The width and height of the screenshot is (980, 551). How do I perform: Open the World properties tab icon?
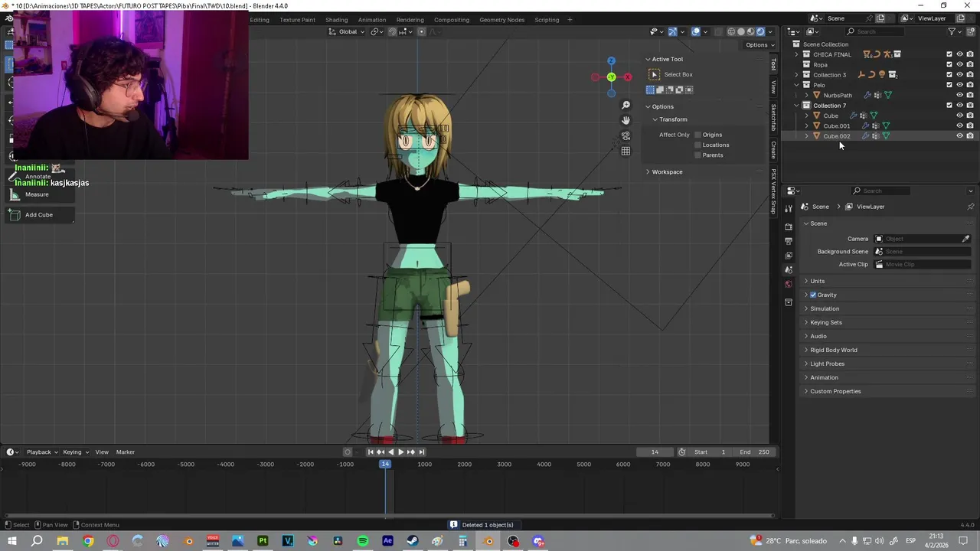coord(789,284)
